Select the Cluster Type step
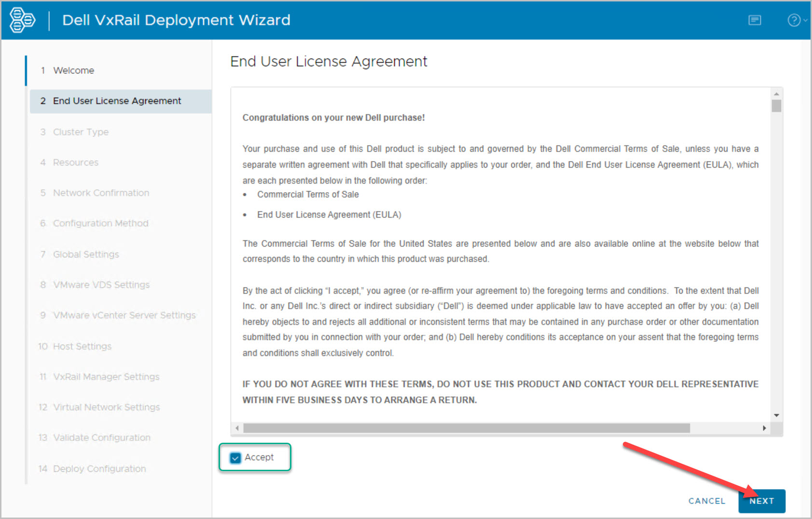Viewport: 812px width, 519px height. click(81, 132)
